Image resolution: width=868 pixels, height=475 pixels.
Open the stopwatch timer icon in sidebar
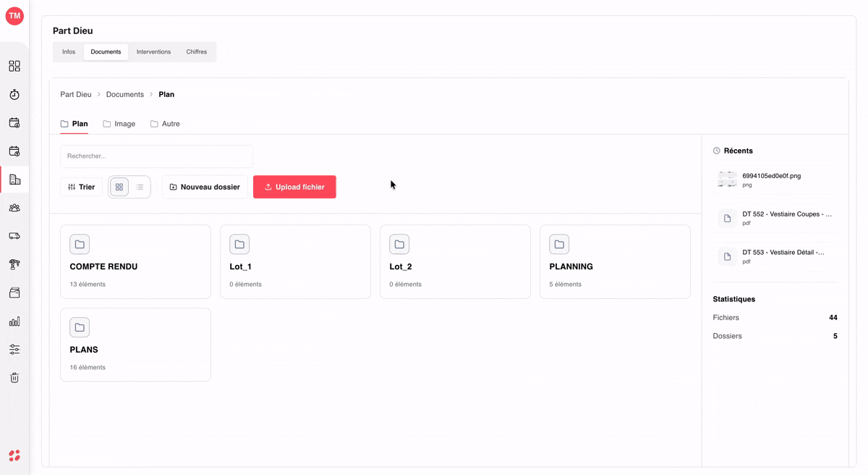click(x=14, y=94)
